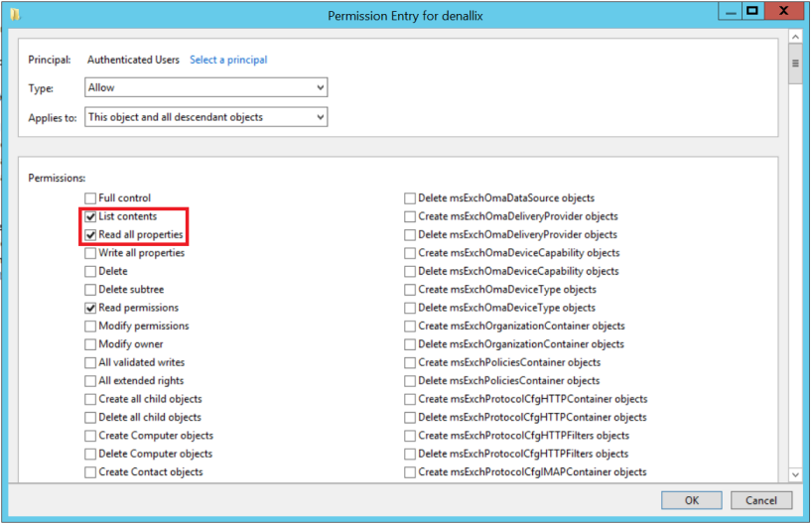Image resolution: width=812 pixels, height=524 pixels.
Task: Check Delete msExchOmaDeviceType objects
Action: click(x=410, y=308)
